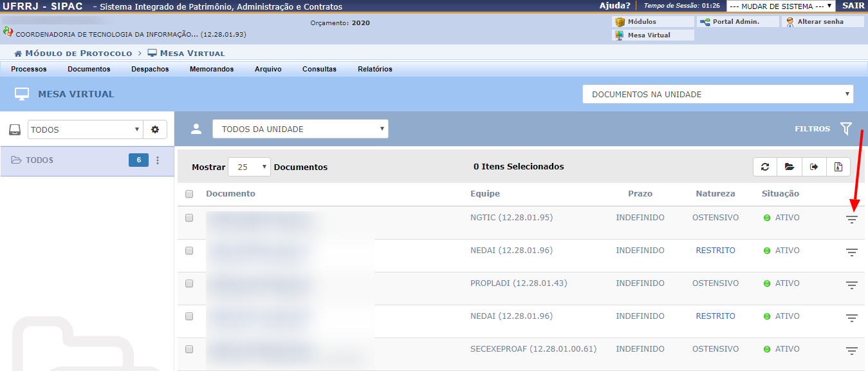This screenshot has width=868, height=371.
Task: Select the TODOS folder in sidebar
Action: [x=40, y=160]
